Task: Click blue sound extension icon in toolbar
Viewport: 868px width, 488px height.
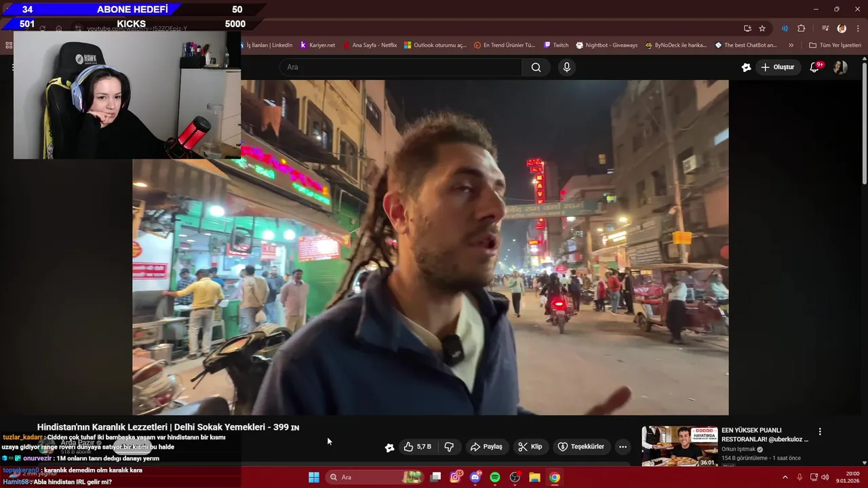Action: coord(785,28)
